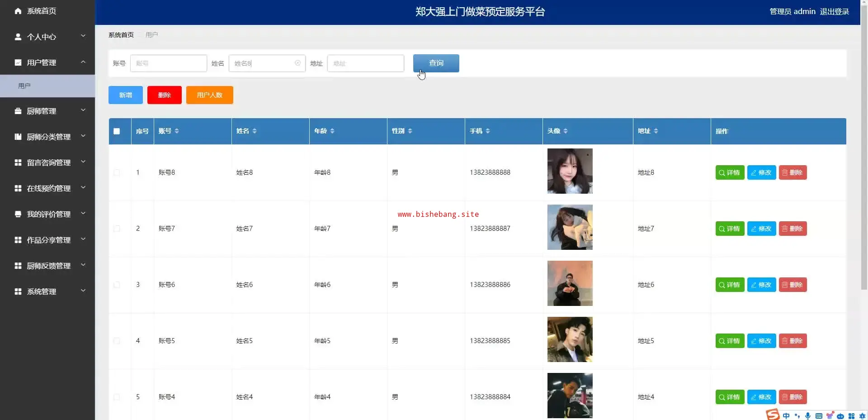868x420 pixels.
Task: Sort the table by 年龄 column
Action: [332, 131]
